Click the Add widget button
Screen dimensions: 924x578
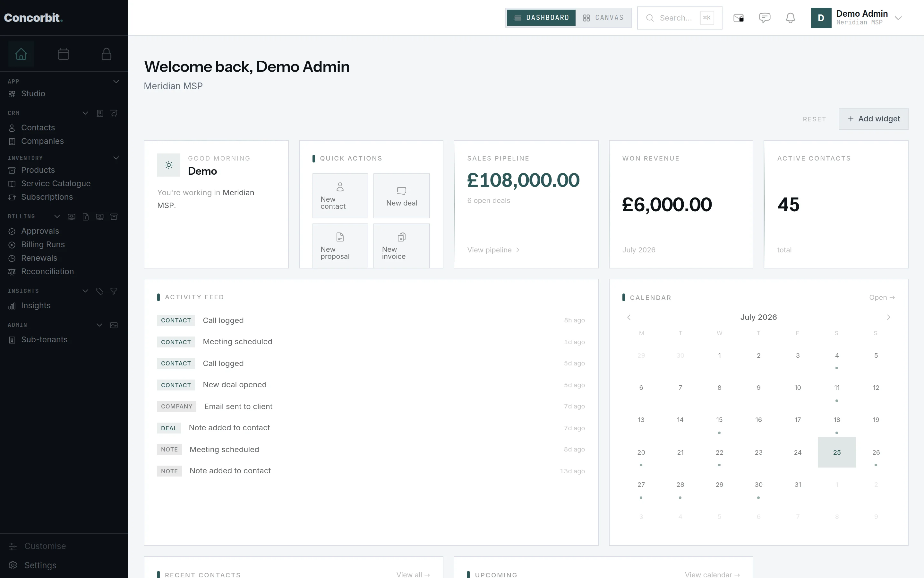(873, 119)
